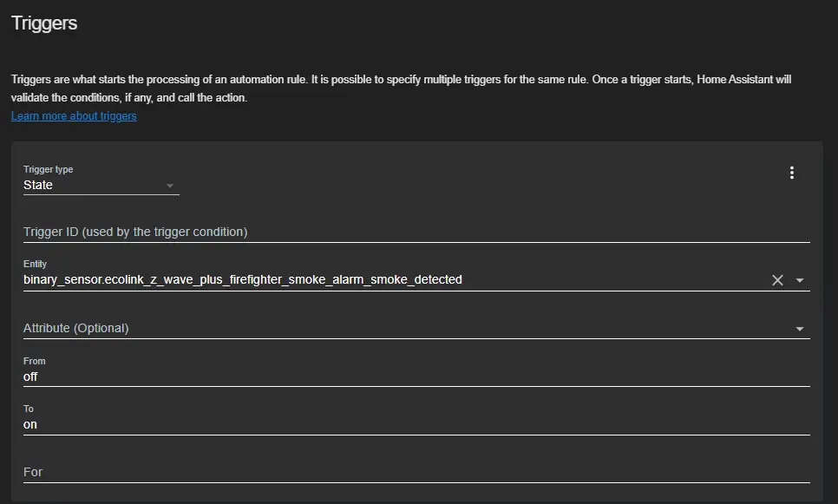This screenshot has width=838, height=504.
Task: Click empty space right of State dropdown
Action: [x=481, y=181]
